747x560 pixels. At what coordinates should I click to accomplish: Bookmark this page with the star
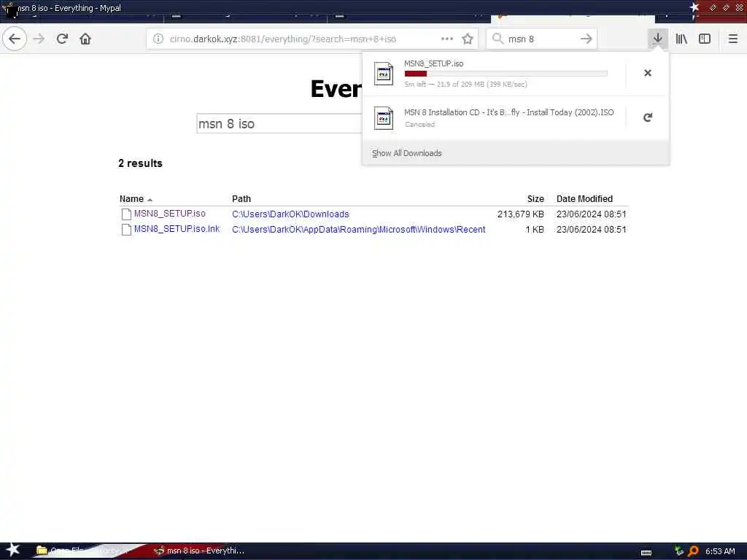click(x=468, y=39)
